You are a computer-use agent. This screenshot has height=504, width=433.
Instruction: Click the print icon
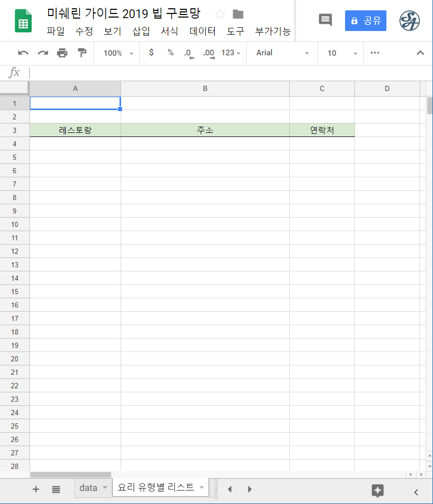[62, 53]
